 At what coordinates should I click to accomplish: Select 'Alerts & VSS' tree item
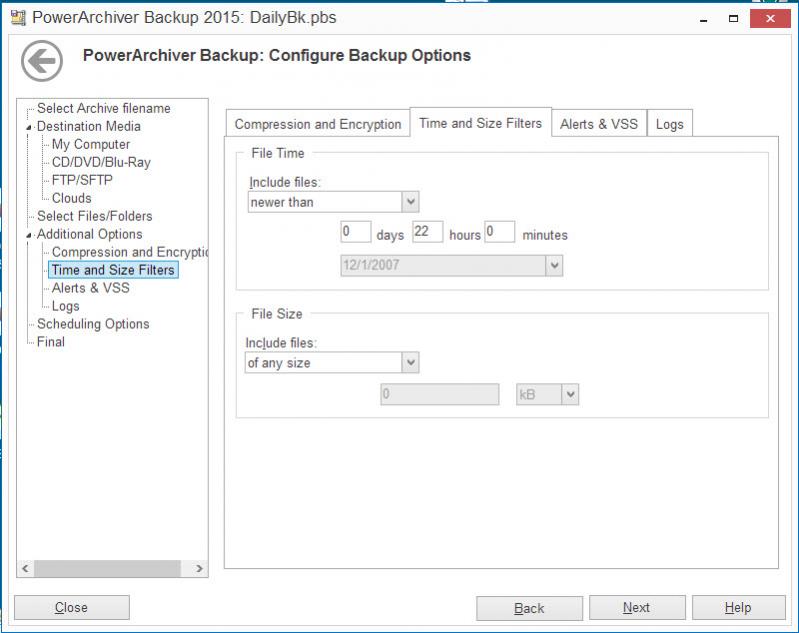coord(91,288)
